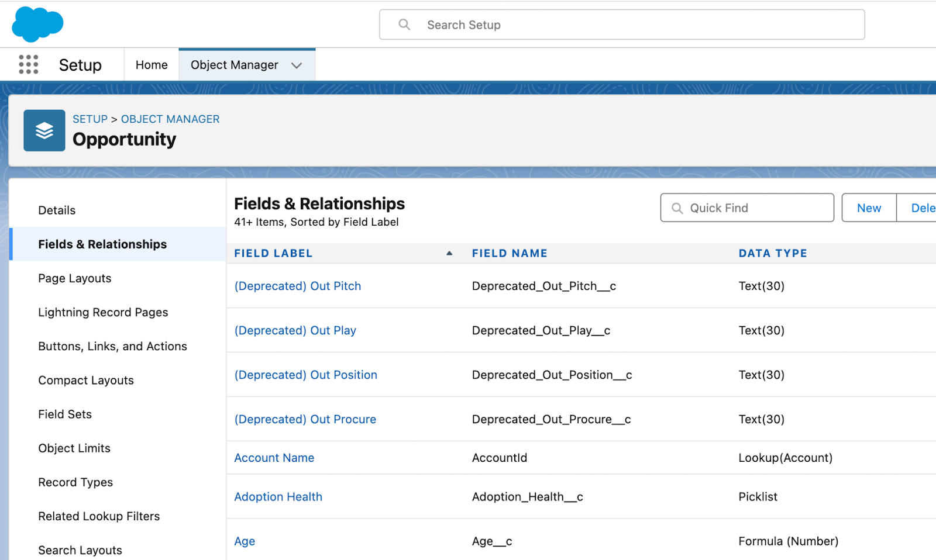This screenshot has height=560, width=936.
Task: Open Page Layouts from the sidebar
Action: pos(74,278)
